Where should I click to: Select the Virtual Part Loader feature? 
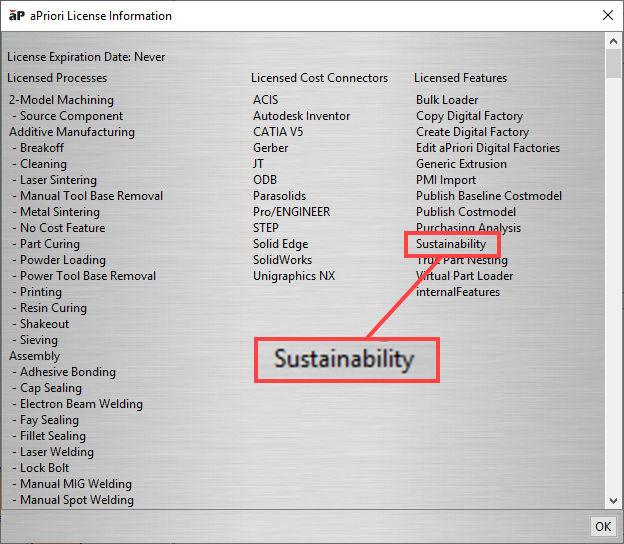[x=464, y=276]
